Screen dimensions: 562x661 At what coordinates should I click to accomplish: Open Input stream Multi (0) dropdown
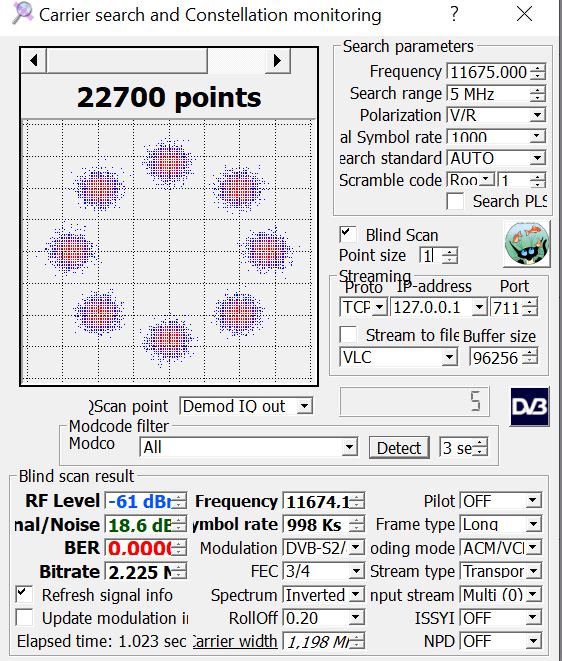(533, 595)
